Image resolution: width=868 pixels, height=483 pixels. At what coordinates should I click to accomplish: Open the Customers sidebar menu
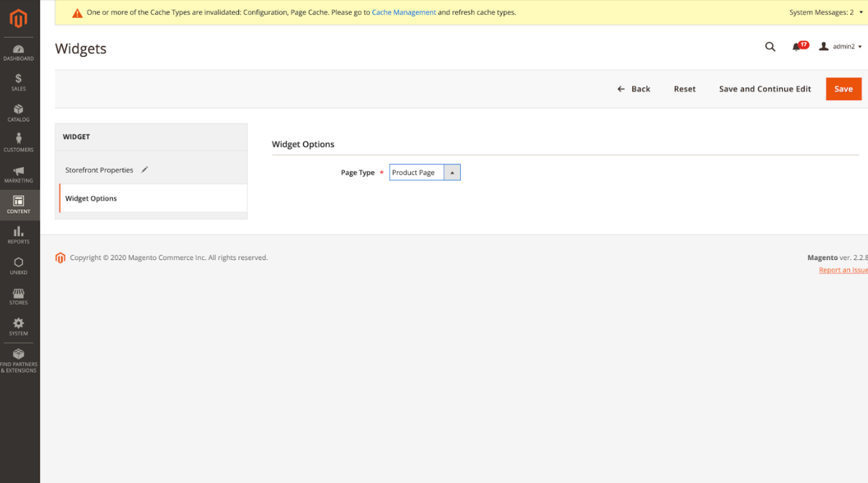tap(19, 143)
